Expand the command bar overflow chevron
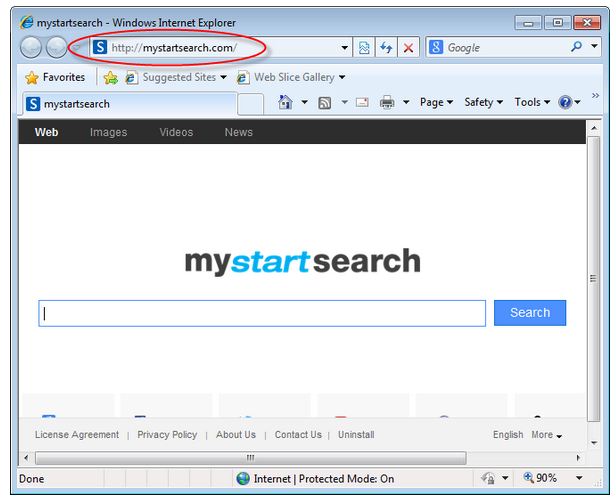This screenshot has width=616, height=502. pos(595,95)
